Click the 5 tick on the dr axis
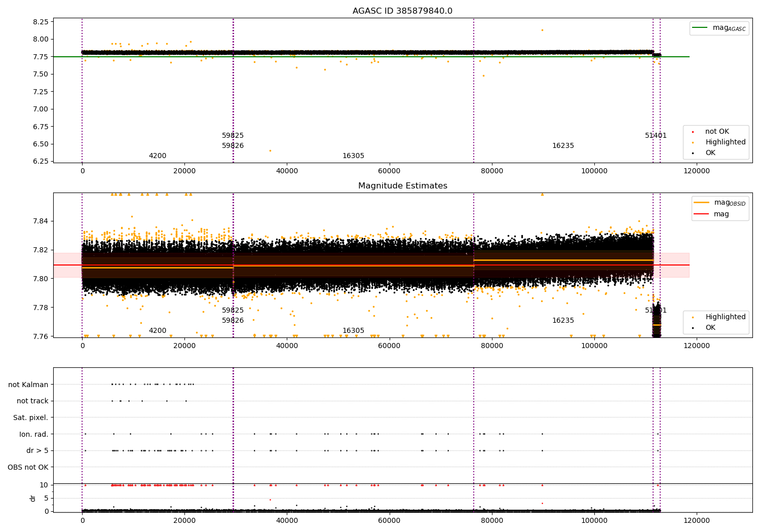 point(46,498)
